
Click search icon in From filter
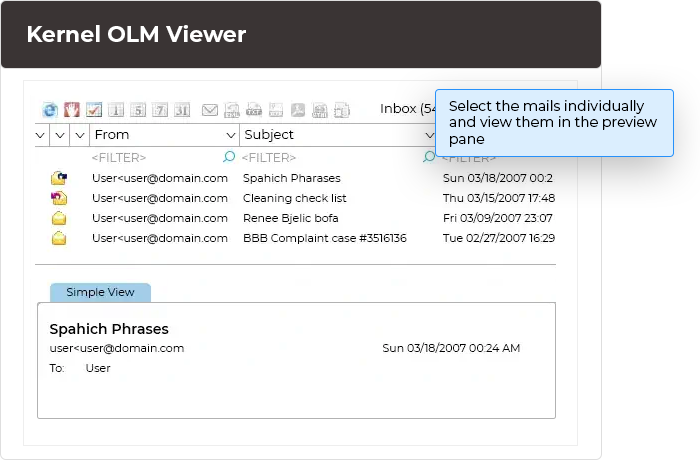tap(229, 156)
